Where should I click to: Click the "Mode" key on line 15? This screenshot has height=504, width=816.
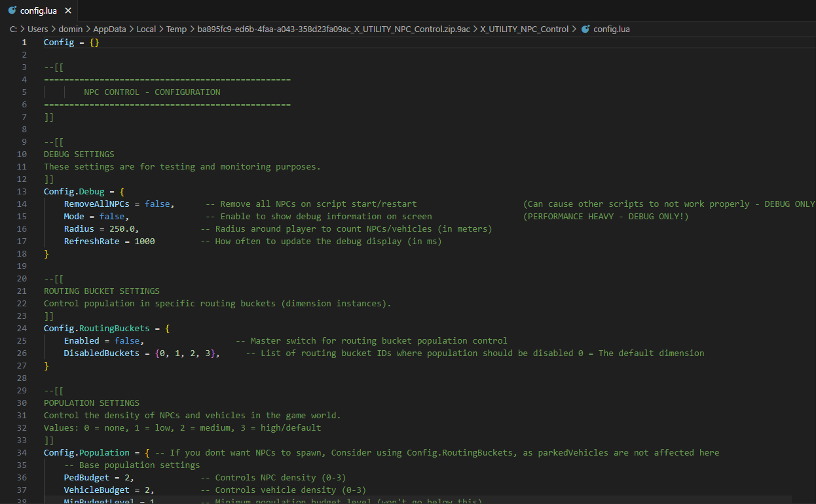(x=74, y=217)
